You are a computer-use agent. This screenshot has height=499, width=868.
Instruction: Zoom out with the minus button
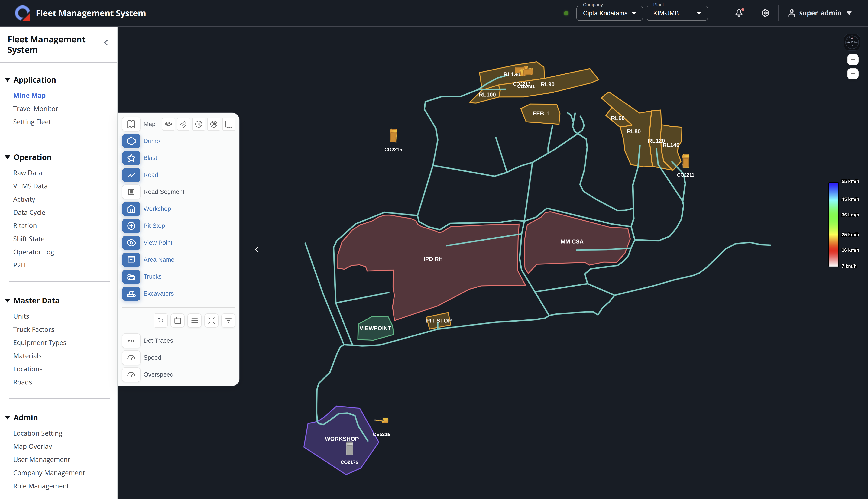(853, 74)
